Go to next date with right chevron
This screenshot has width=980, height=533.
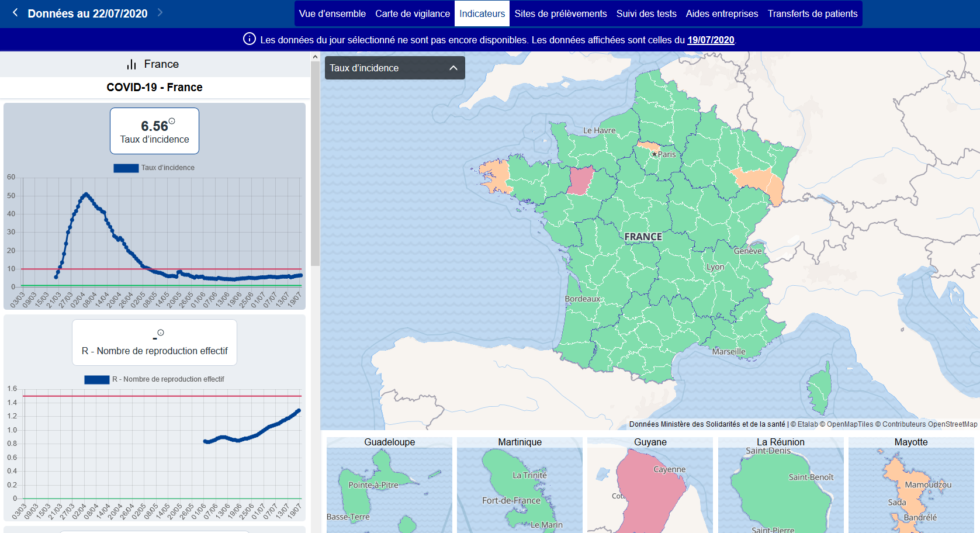(x=160, y=13)
